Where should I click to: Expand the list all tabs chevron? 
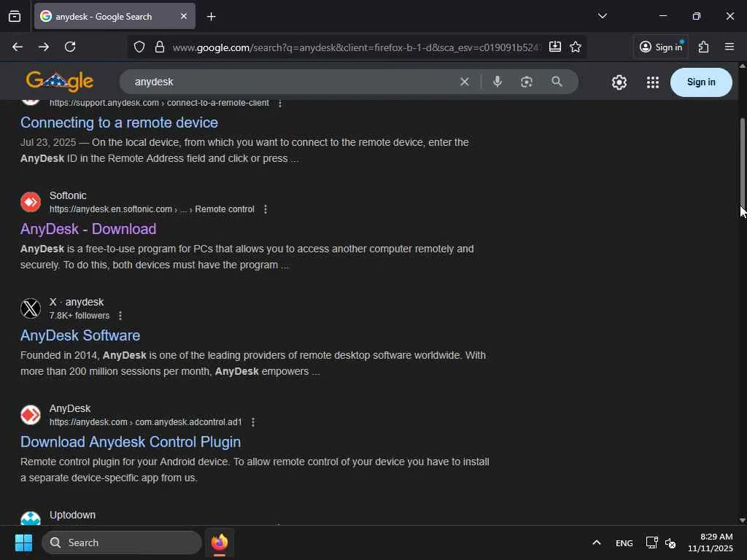[602, 16]
